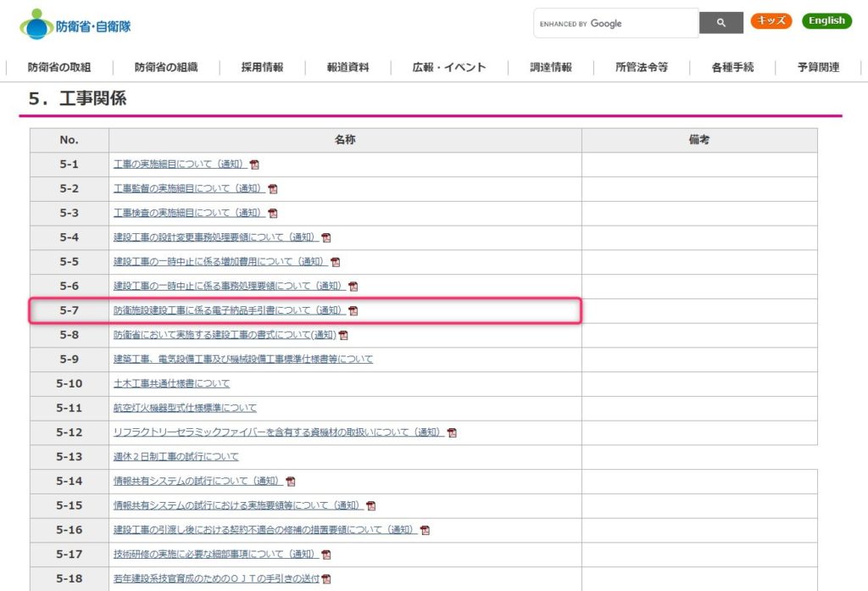This screenshot has height=591, width=868.
Task: Open link 週休２日制工事の試行について
Action: [175, 457]
